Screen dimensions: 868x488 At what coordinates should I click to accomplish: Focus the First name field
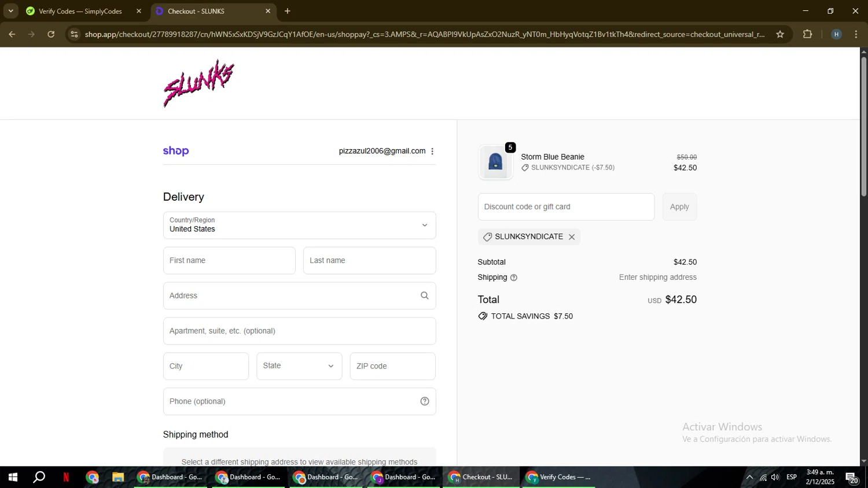pyautogui.click(x=229, y=260)
